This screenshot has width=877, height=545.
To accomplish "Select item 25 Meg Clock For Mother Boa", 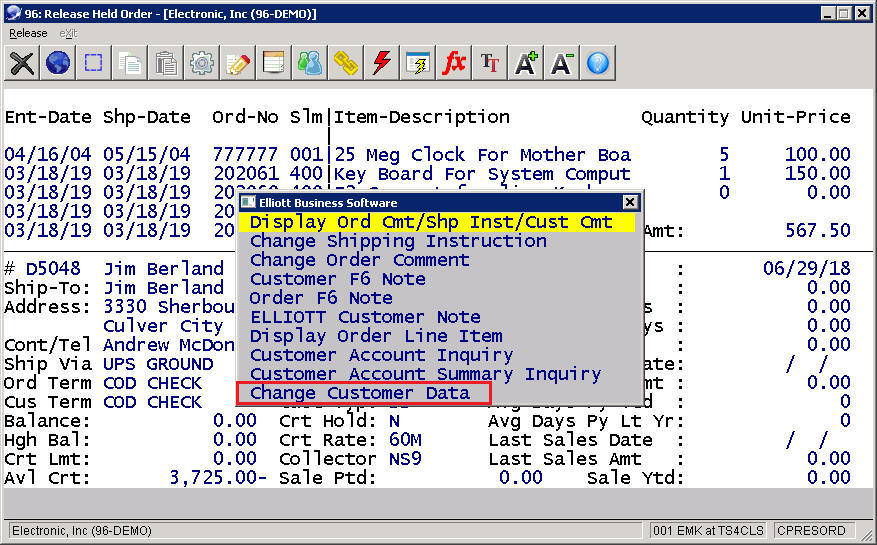I will point(483,154).
